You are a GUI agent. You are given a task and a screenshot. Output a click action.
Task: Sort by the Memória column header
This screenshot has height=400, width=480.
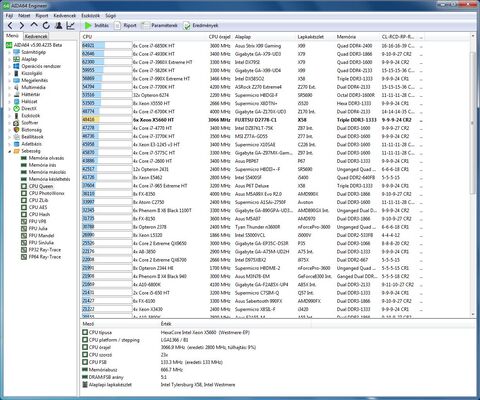[346, 37]
